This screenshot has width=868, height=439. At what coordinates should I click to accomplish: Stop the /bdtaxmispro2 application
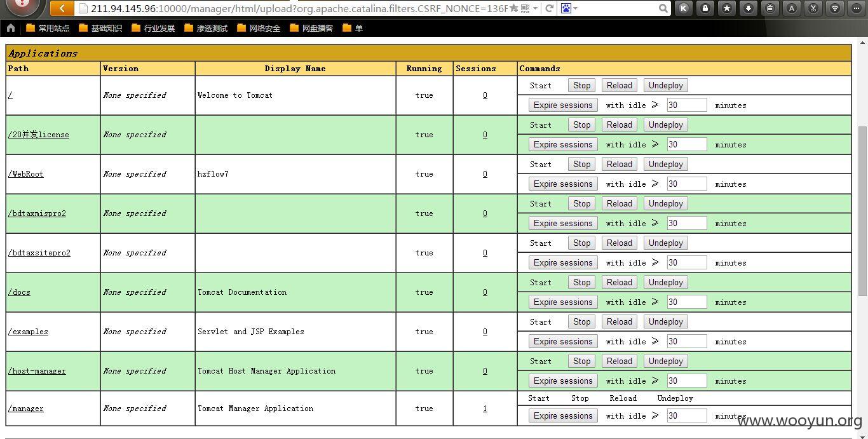pos(582,204)
